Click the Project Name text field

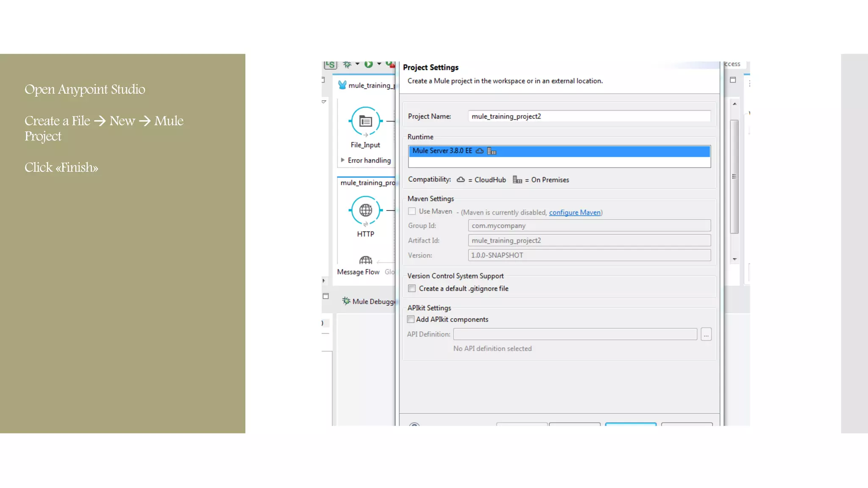(x=589, y=116)
